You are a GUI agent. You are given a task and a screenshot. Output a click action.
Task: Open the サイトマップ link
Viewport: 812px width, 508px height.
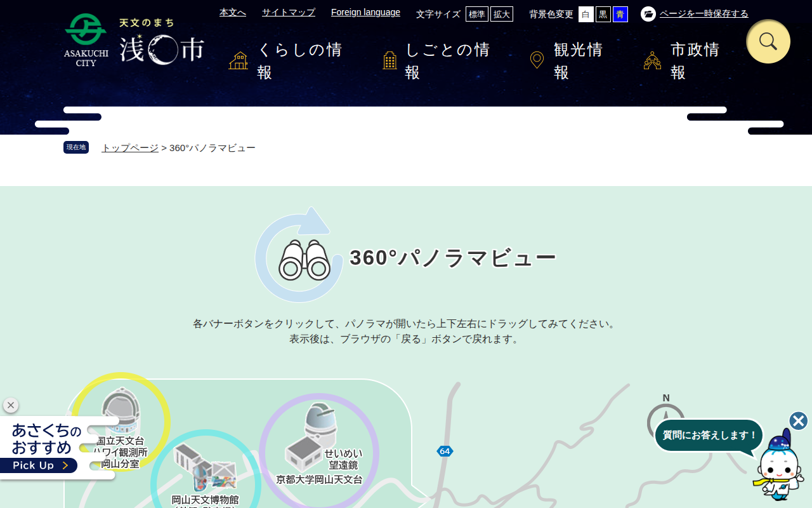point(289,12)
